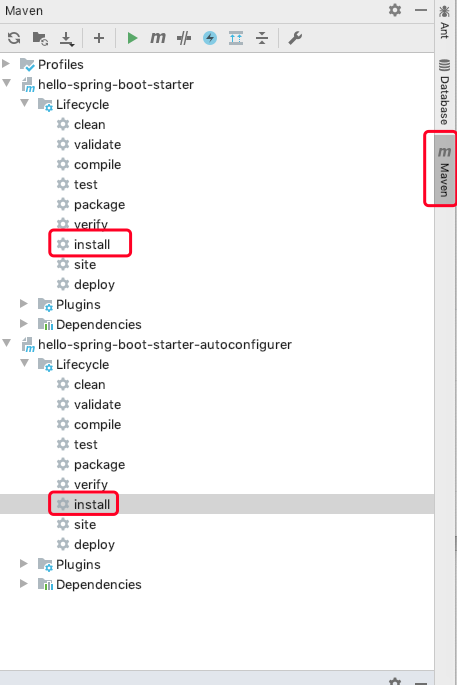This screenshot has width=457, height=685.
Task: Click Reload All Maven Projects icon
Action: point(14,38)
